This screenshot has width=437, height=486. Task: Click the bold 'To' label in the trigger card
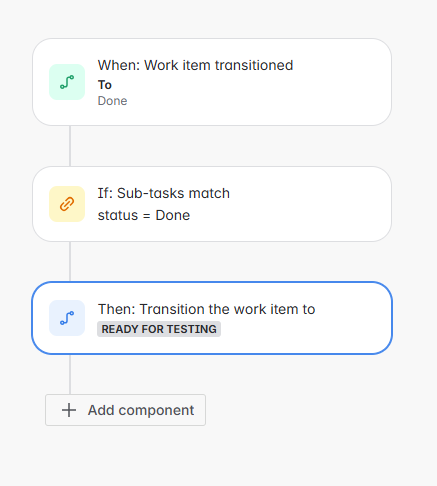click(x=105, y=85)
